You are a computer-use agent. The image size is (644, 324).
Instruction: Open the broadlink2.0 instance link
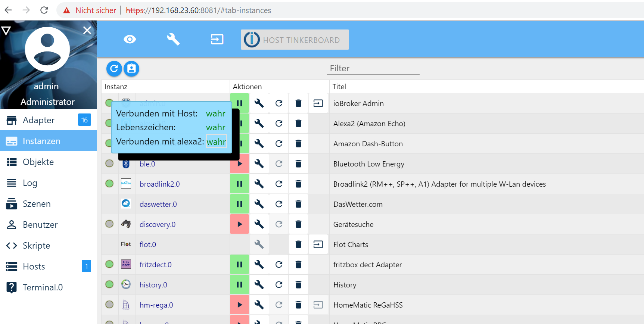159,184
